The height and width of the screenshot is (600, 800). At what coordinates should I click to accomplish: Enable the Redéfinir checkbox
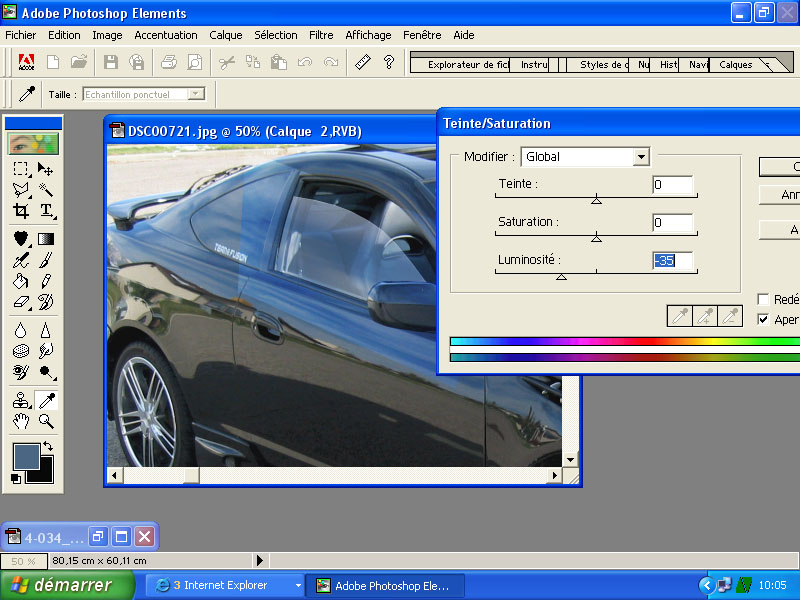(x=763, y=299)
